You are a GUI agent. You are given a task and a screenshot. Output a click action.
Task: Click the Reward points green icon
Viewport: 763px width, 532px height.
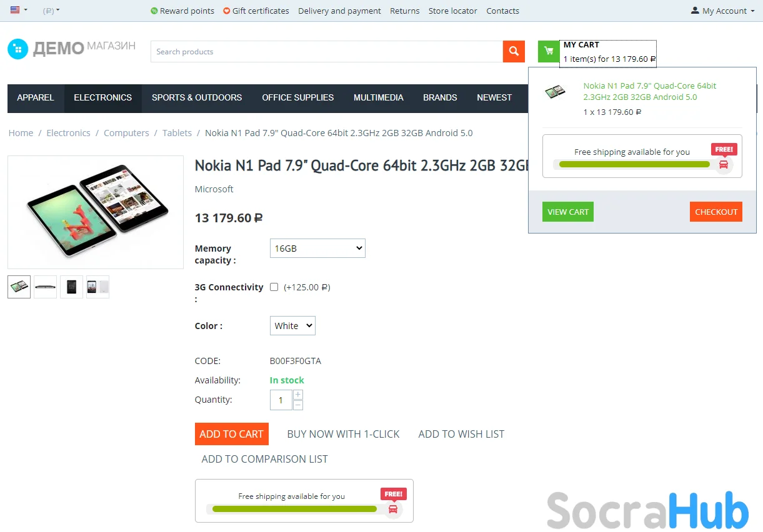click(154, 11)
